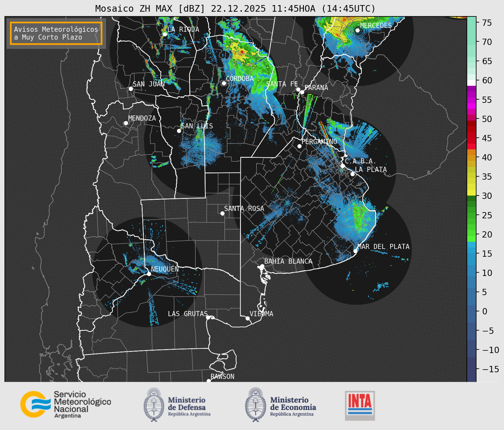The width and height of the screenshot is (504, 430).
Task: Click the MERCEDES label text
Action: point(376,25)
